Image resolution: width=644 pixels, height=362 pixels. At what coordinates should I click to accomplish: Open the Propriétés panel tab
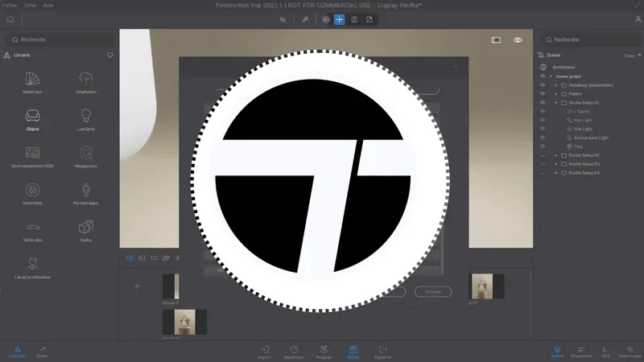click(x=581, y=352)
